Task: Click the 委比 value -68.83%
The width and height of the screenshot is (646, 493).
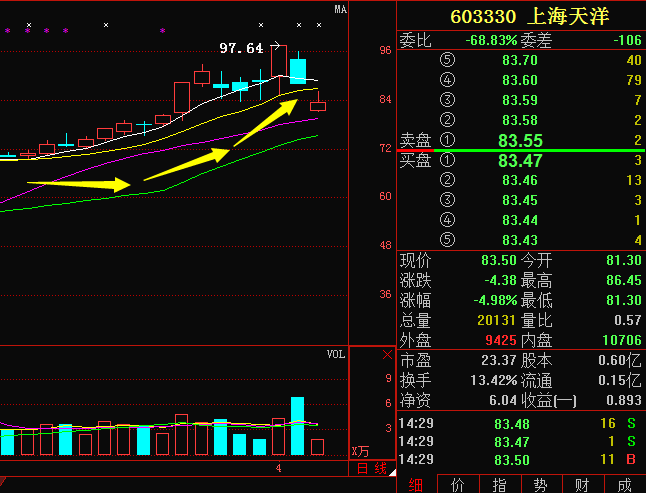Action: [491, 40]
